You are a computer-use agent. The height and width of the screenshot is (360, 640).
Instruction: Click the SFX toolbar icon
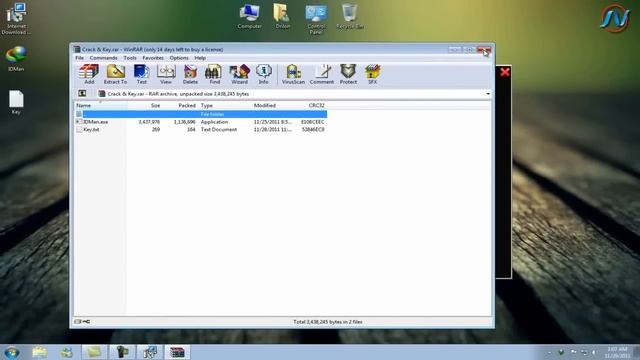[x=373, y=74]
